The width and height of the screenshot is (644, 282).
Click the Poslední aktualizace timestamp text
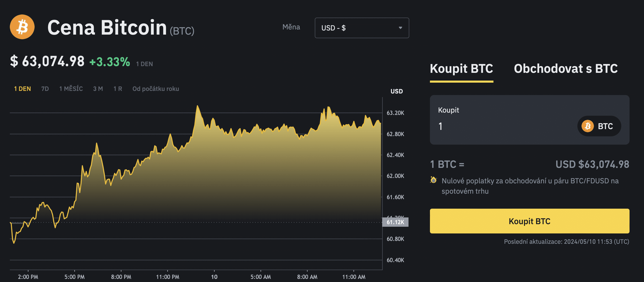(x=567, y=242)
